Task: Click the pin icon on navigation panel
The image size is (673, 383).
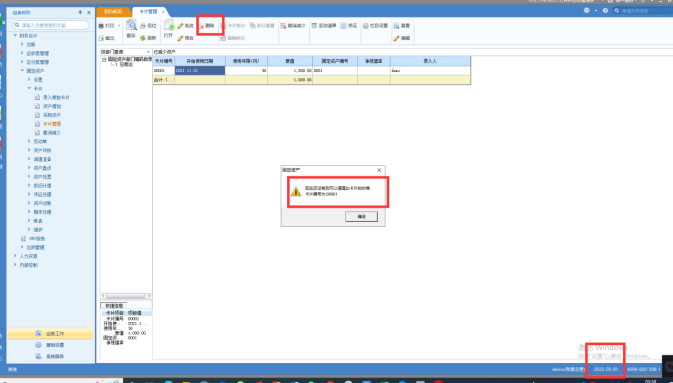Action: pos(80,12)
